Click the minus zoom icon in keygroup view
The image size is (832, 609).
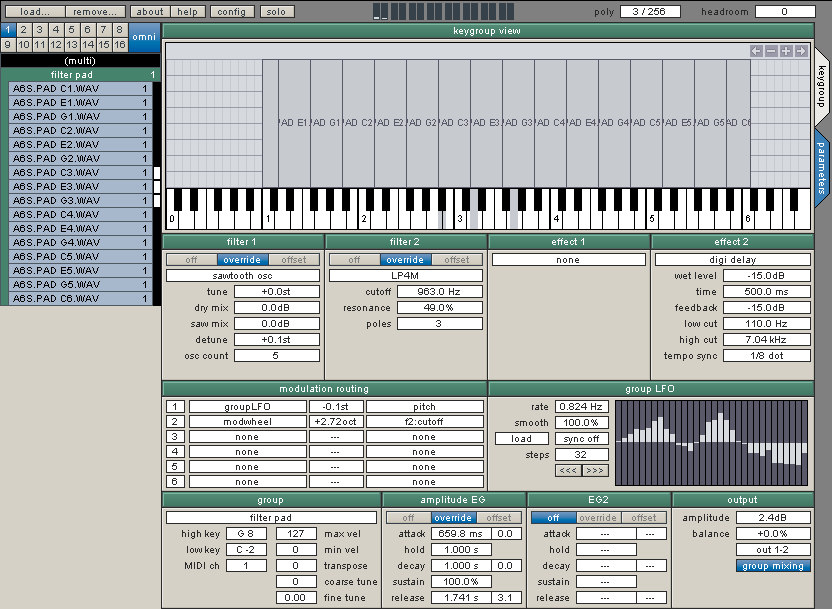click(x=772, y=51)
